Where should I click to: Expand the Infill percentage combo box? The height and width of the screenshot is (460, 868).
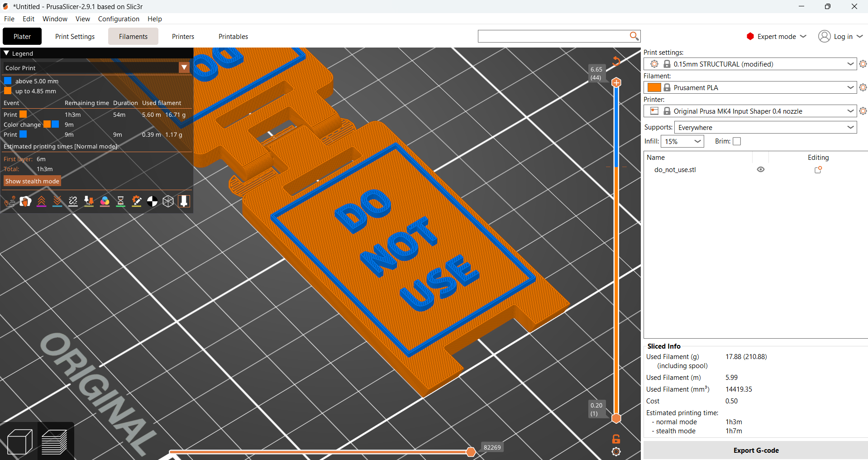click(682, 141)
